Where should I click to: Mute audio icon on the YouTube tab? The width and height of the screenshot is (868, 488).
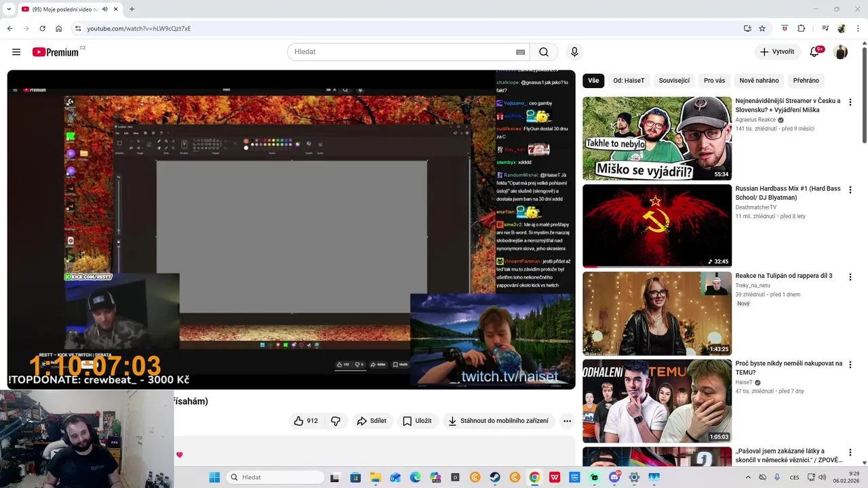[104, 9]
